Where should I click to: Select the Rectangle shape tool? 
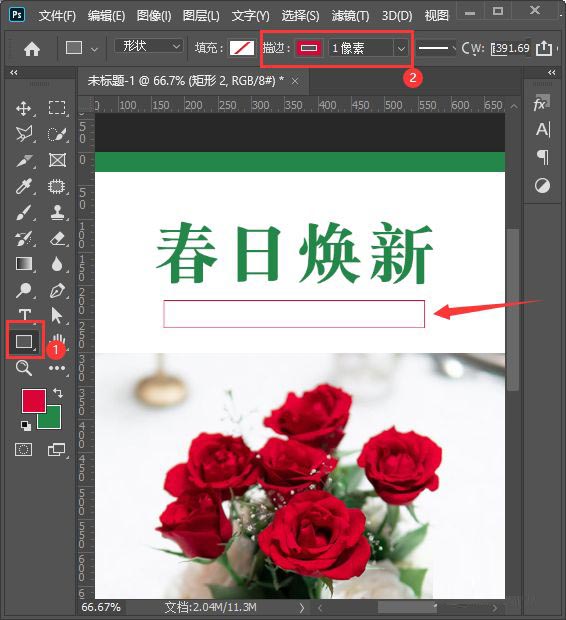(24, 341)
